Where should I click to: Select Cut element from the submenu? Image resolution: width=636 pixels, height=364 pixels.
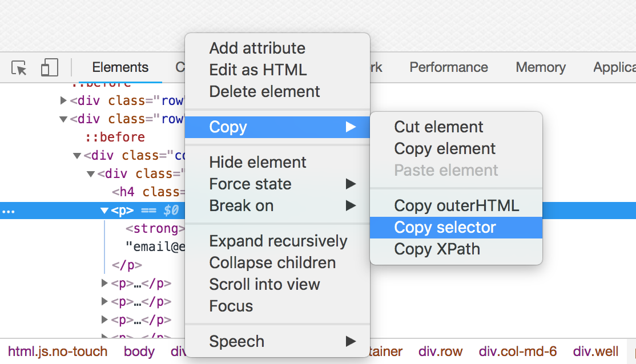pos(438,127)
